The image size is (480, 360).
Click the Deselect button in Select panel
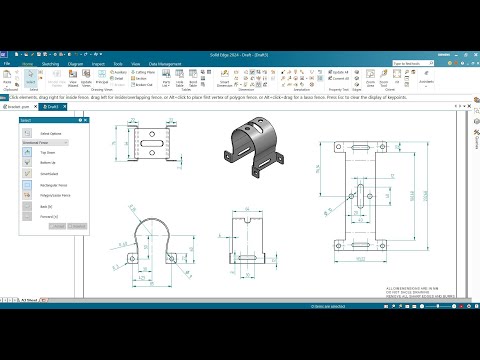point(77,226)
